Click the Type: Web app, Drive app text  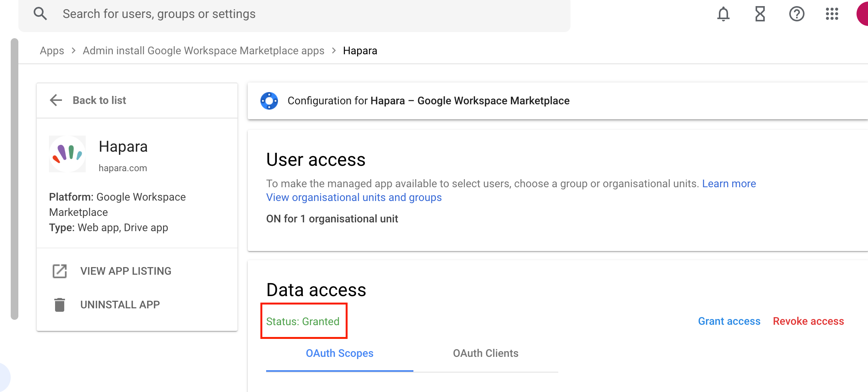[x=109, y=227]
